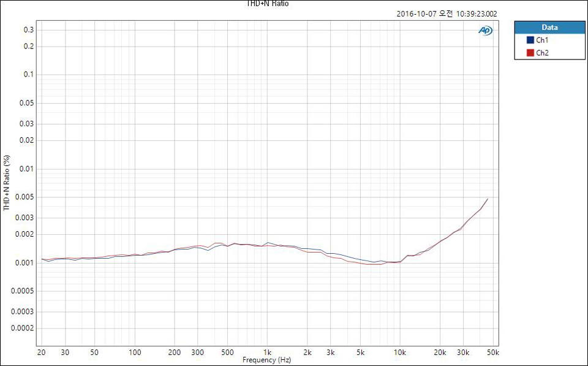
Task: Select the Ch2 legend entry label
Action: tap(542, 53)
